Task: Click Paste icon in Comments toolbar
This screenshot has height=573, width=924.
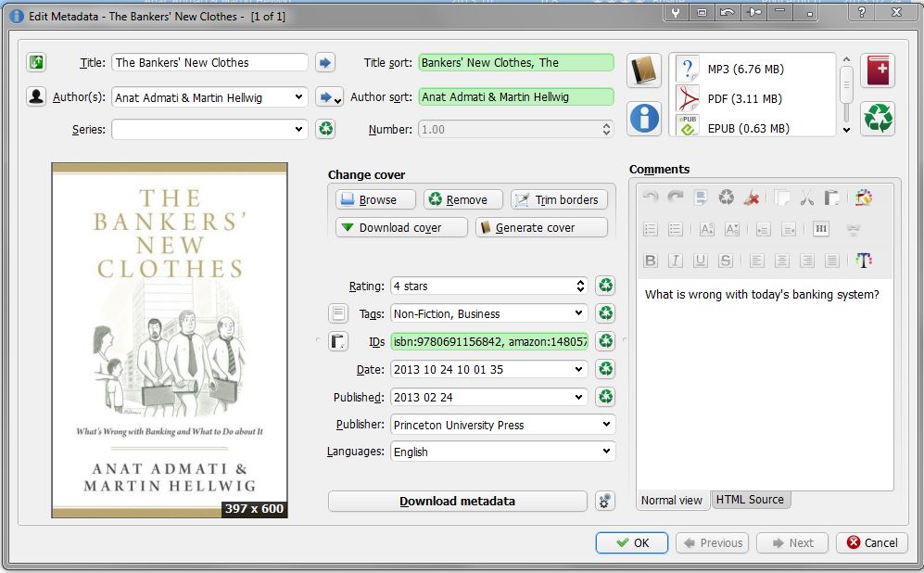Action: coord(831,197)
